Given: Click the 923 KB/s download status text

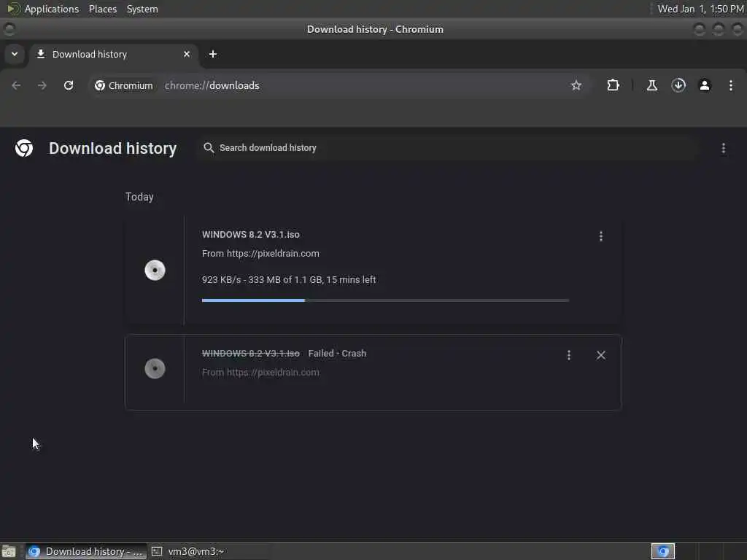Looking at the screenshot, I should [289, 280].
